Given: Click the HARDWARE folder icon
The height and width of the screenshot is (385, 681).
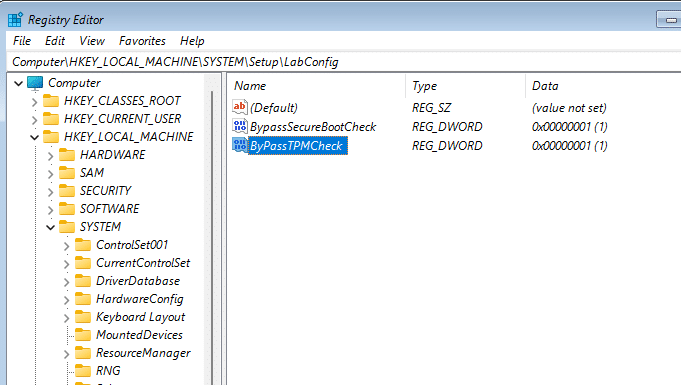Looking at the screenshot, I should 67,155.
